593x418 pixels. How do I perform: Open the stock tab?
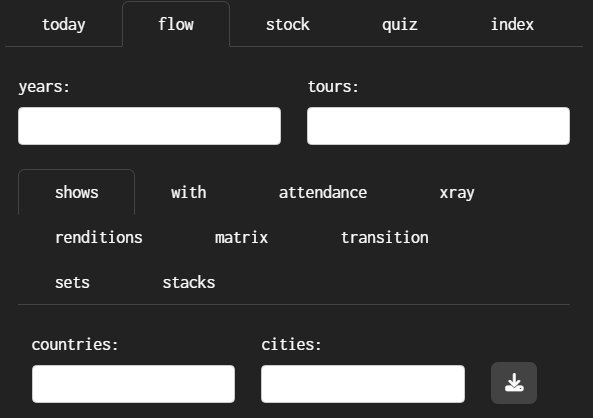[x=288, y=25]
